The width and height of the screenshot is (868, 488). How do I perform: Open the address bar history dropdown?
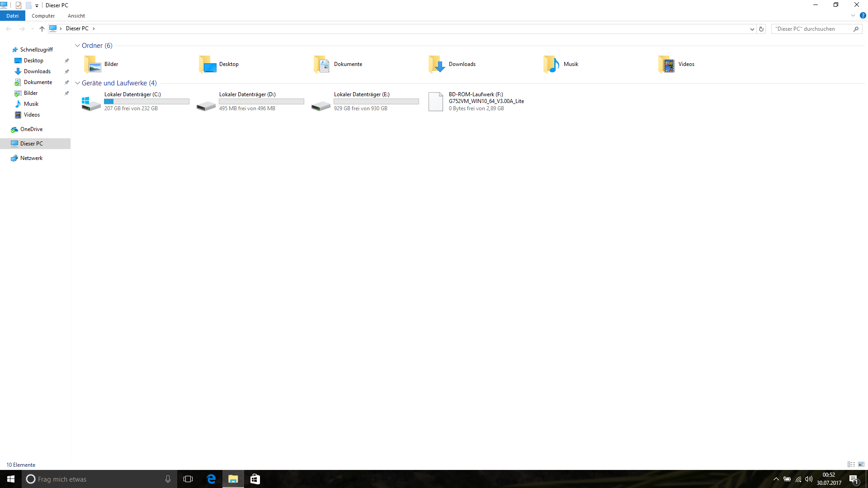click(x=752, y=29)
